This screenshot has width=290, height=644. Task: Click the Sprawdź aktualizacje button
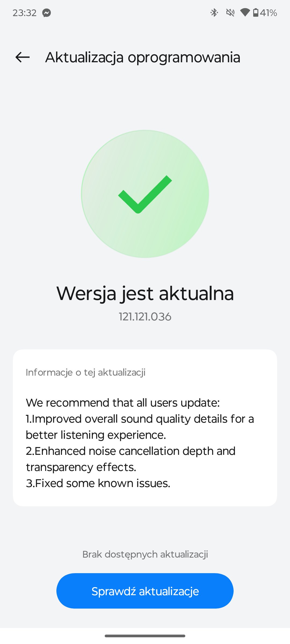coord(145,591)
